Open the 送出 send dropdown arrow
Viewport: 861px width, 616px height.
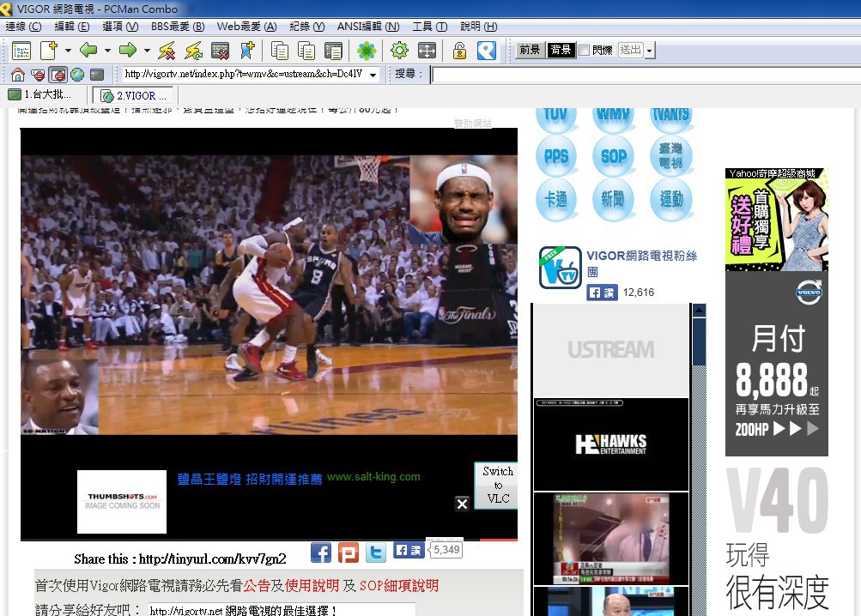[650, 51]
